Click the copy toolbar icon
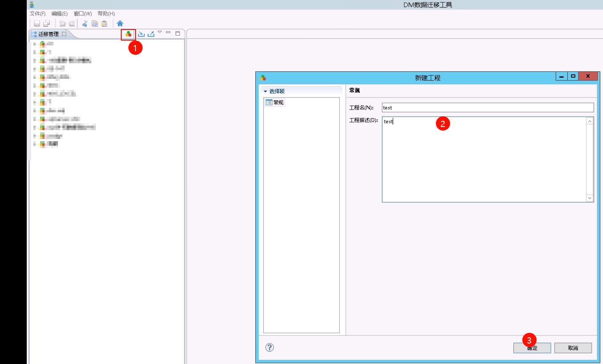 click(x=94, y=23)
